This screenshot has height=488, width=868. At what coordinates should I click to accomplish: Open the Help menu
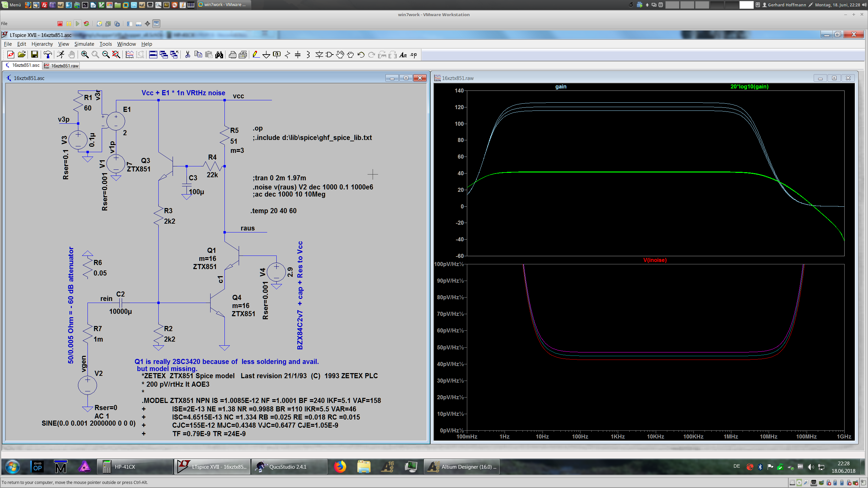click(x=146, y=44)
